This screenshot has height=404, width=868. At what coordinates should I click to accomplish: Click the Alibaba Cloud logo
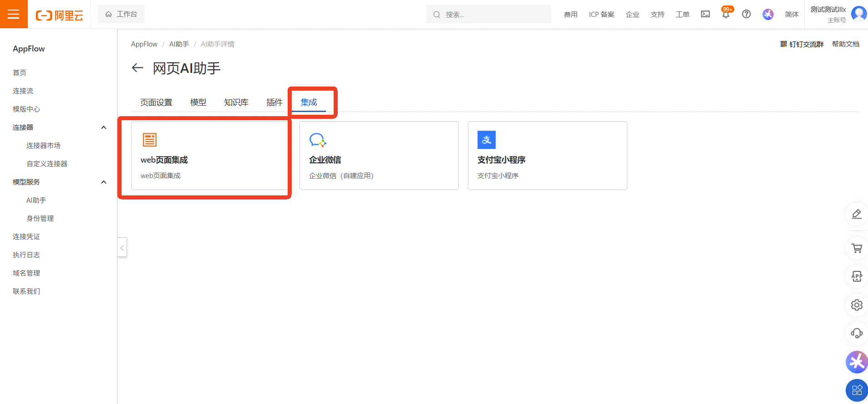60,15
